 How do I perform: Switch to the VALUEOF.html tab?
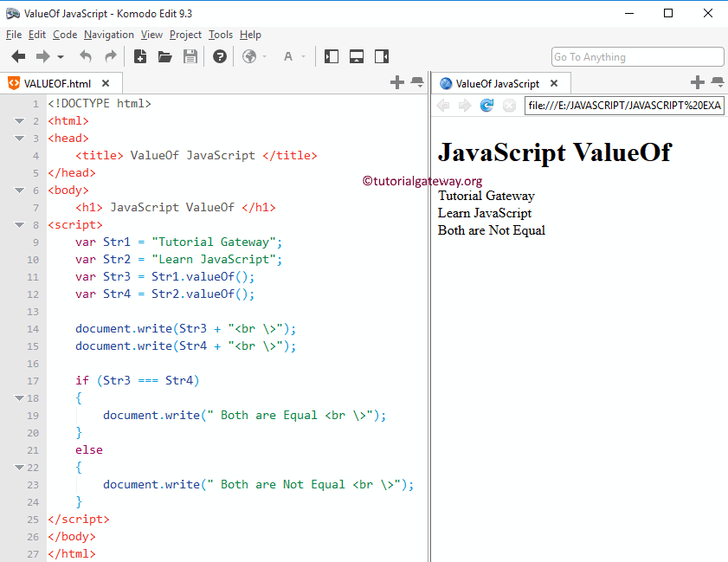click(x=56, y=83)
